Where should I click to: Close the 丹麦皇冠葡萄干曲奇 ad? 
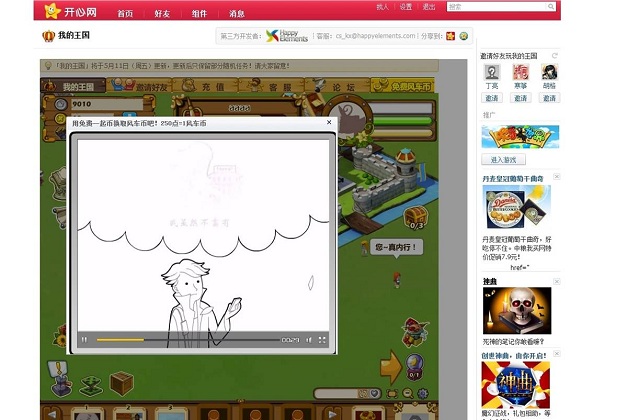tap(557, 176)
